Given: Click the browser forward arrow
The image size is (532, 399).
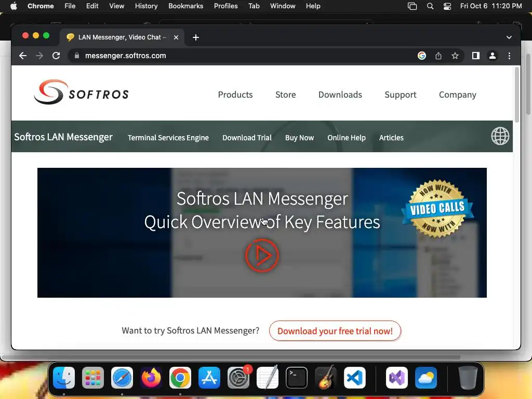Looking at the screenshot, I should (x=39, y=56).
